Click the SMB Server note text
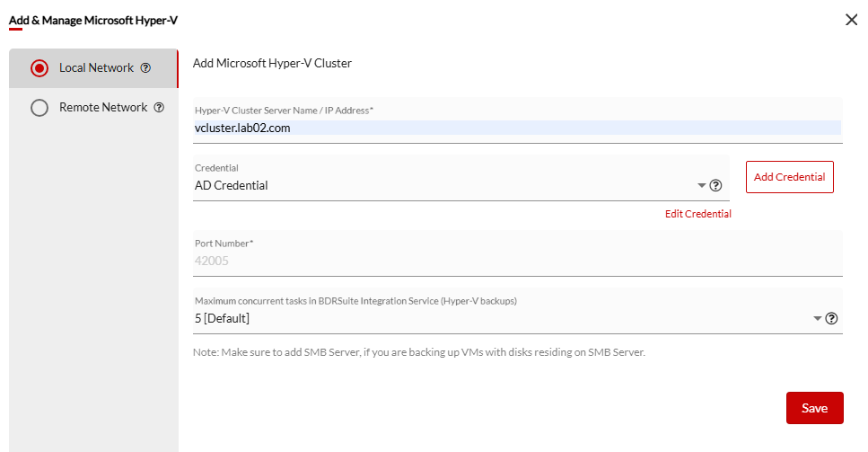This screenshot has width=868, height=452. 418,352
